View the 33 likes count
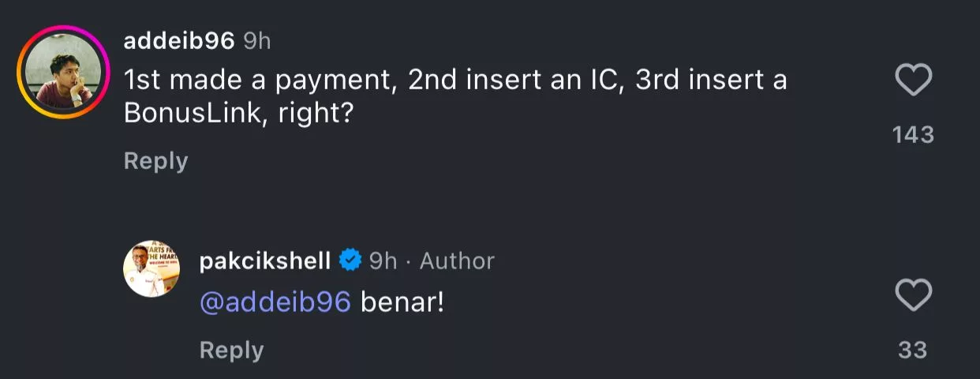This screenshot has height=379, width=980. 913,350
